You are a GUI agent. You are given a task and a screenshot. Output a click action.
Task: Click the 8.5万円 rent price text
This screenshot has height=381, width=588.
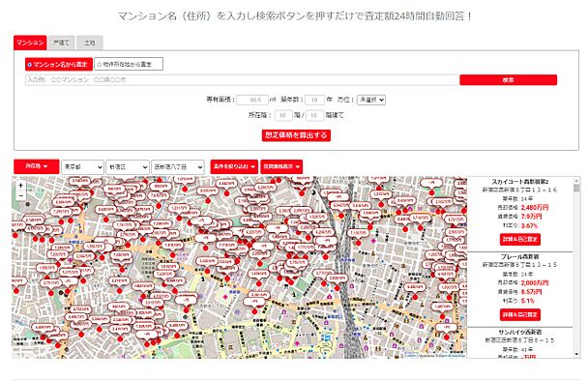(531, 292)
